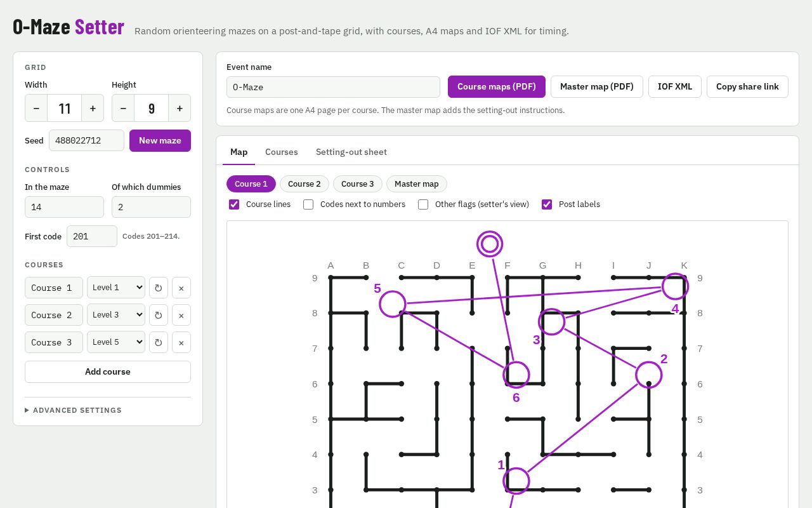Edit the Of which dummies field
812x508 pixels.
[151, 207]
